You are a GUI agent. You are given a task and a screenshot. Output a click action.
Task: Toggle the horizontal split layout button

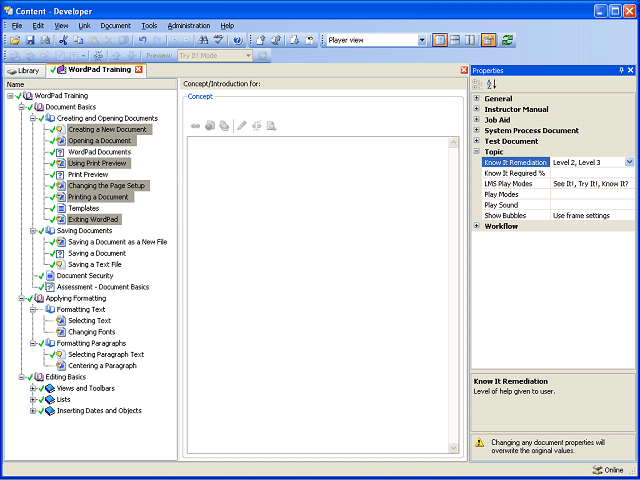(455, 40)
